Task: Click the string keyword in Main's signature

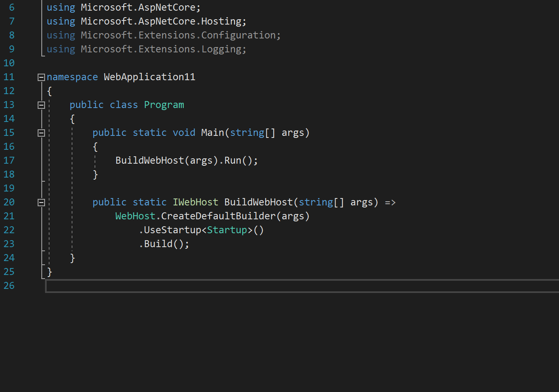Action: [x=247, y=132]
